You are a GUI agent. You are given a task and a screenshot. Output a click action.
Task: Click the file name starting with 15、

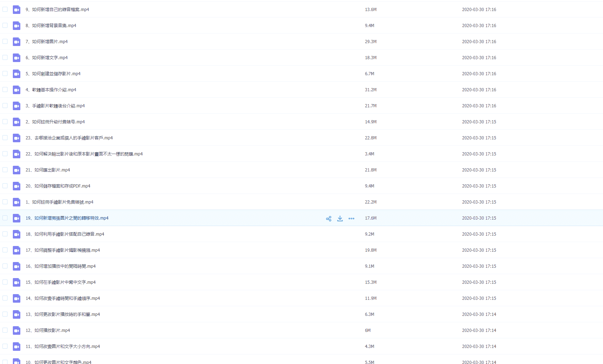(x=61, y=282)
